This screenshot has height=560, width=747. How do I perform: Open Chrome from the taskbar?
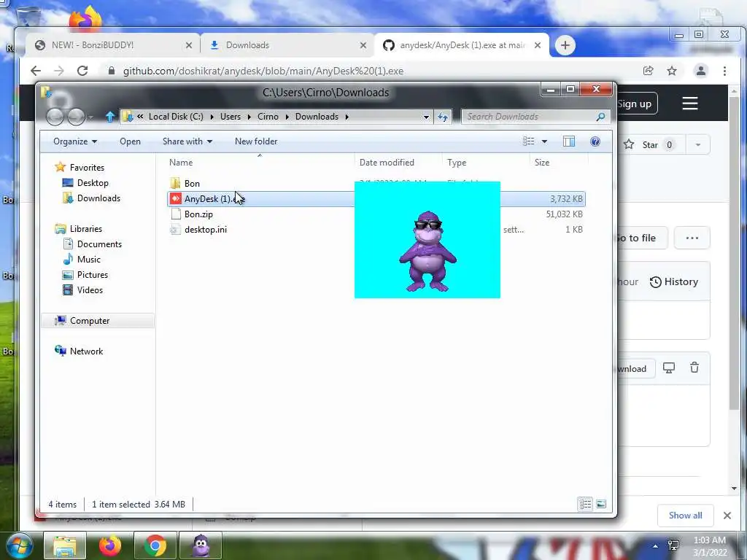tap(155, 545)
